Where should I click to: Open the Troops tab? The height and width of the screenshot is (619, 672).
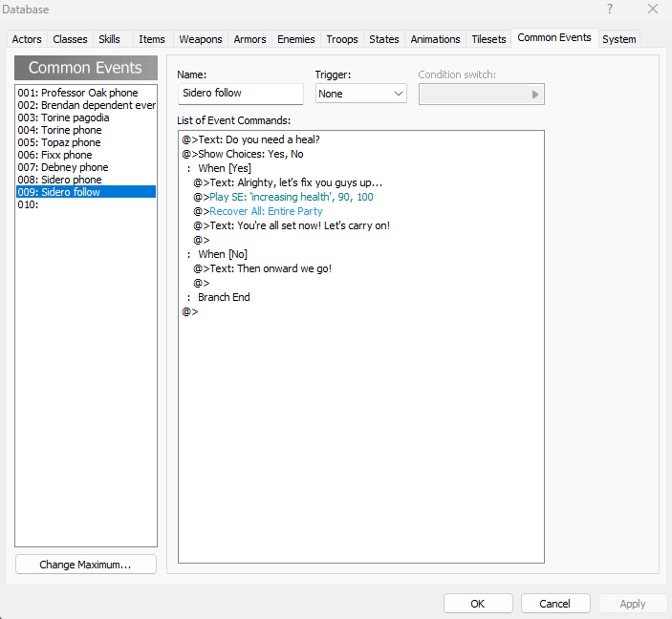pyautogui.click(x=342, y=39)
